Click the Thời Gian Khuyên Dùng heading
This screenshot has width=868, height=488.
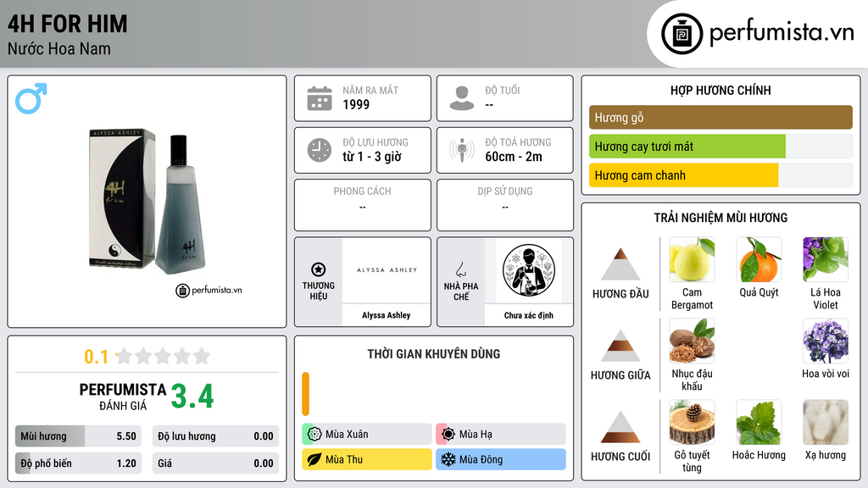pyautogui.click(x=434, y=354)
